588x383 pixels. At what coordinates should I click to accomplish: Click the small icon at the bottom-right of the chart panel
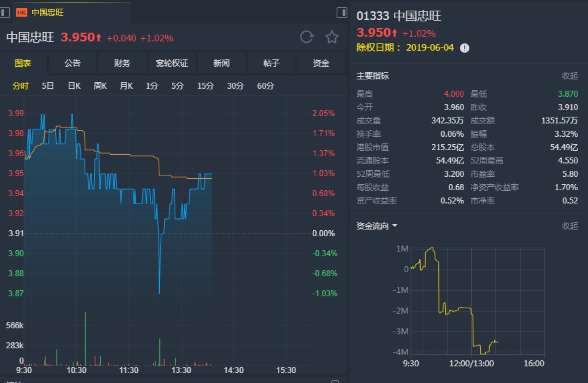[335, 380]
